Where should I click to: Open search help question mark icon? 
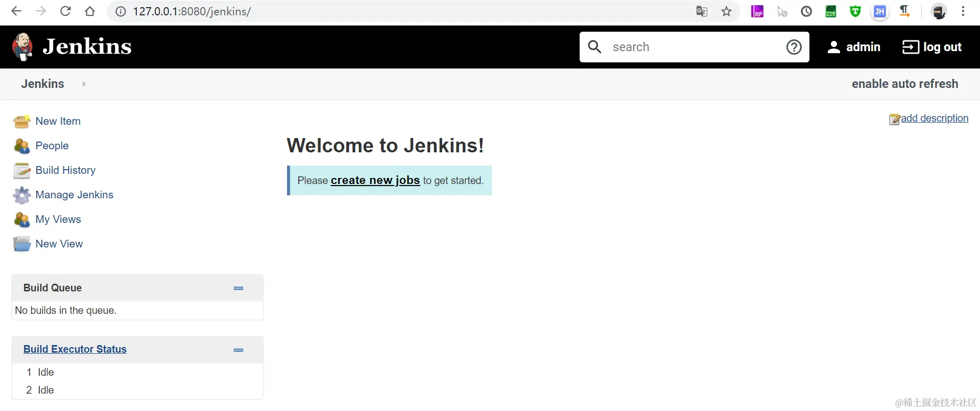(x=794, y=47)
